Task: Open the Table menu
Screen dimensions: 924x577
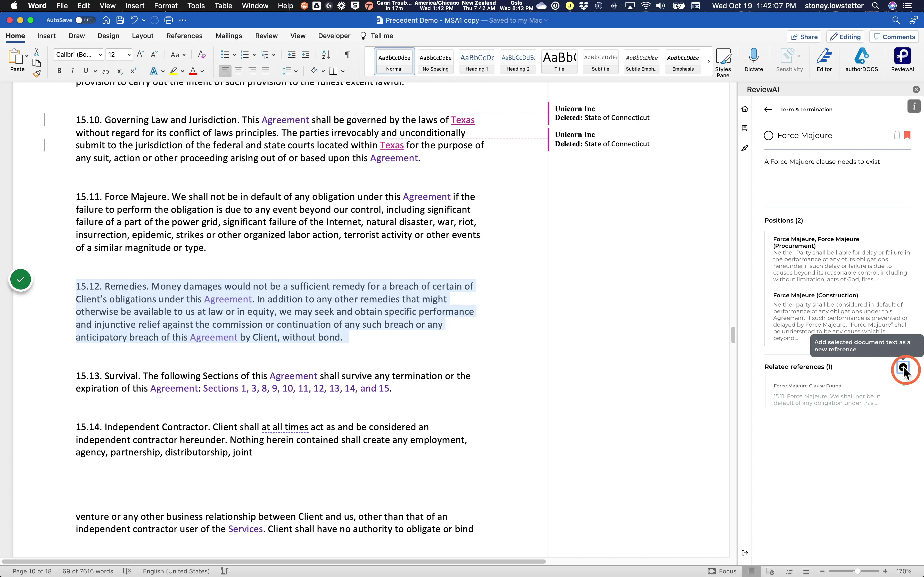Action: click(223, 6)
